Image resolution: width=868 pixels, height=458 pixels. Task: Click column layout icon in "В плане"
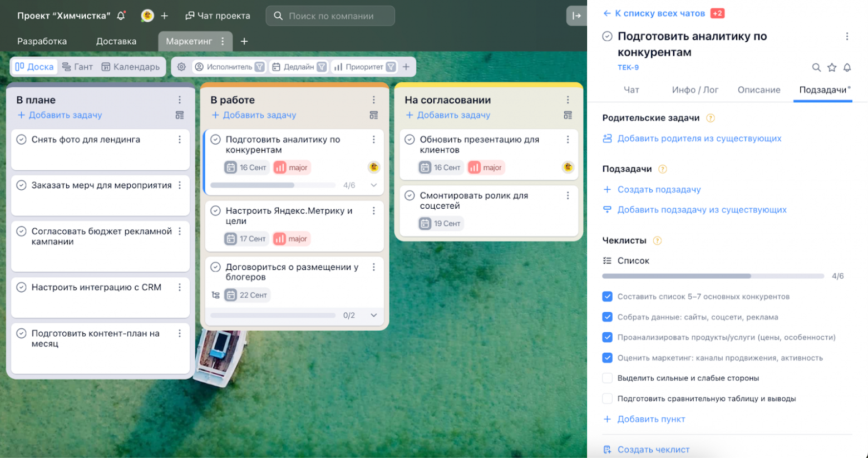[x=179, y=115]
